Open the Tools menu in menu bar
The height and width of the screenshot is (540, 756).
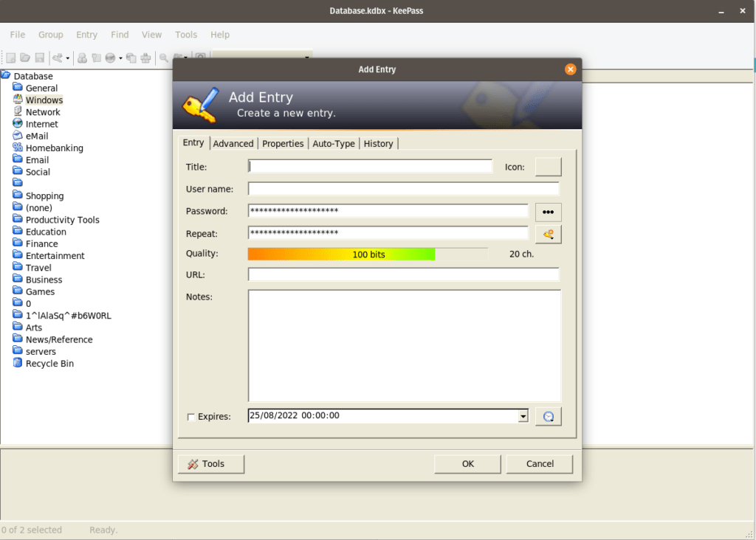pos(186,35)
